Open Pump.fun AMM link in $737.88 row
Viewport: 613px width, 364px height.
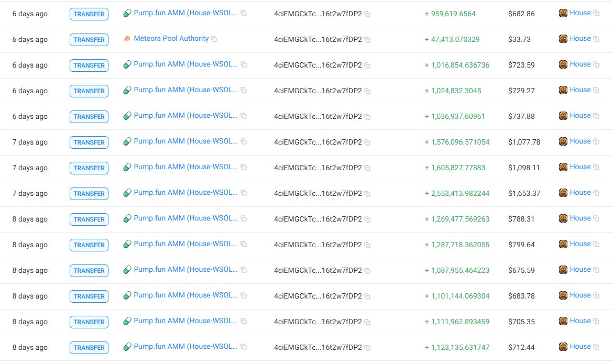click(185, 116)
